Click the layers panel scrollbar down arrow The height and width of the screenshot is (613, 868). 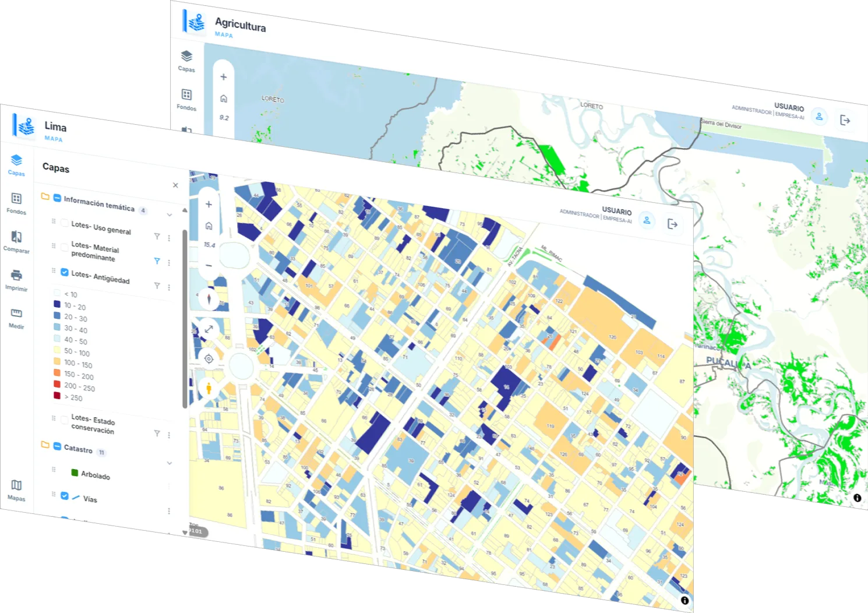point(185,533)
